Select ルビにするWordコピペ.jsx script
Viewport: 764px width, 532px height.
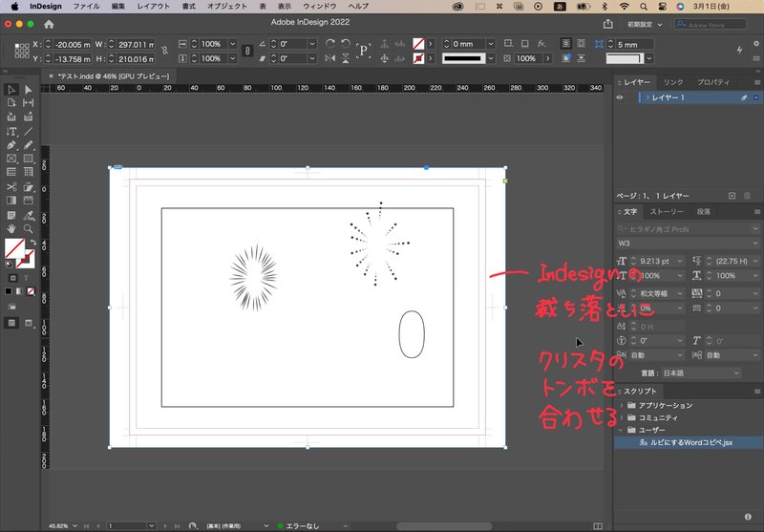[x=689, y=442]
